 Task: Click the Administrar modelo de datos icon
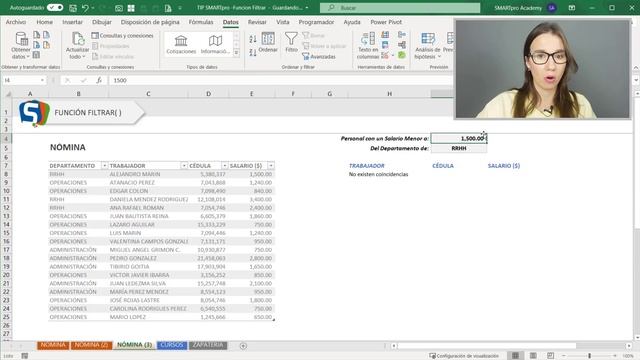[402, 55]
